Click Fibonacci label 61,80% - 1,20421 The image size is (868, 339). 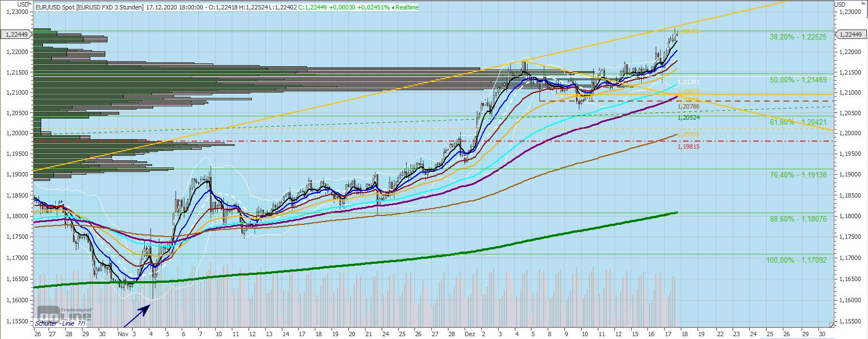(798, 122)
